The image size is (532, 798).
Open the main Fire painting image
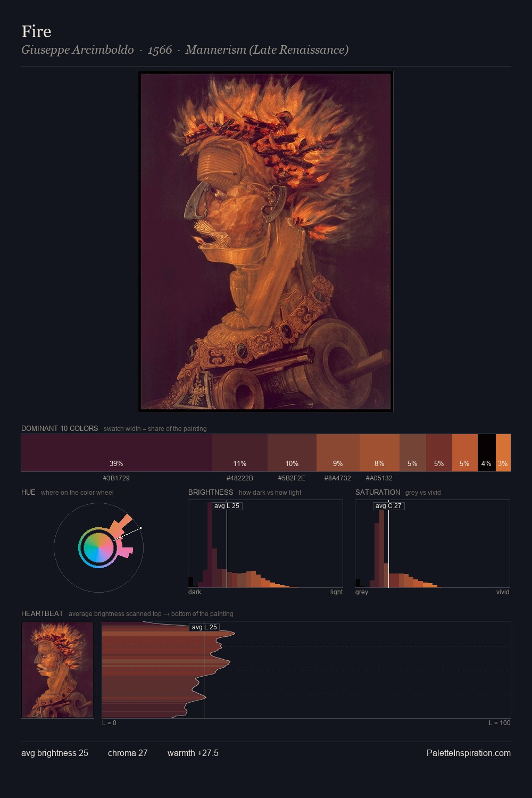click(x=265, y=242)
